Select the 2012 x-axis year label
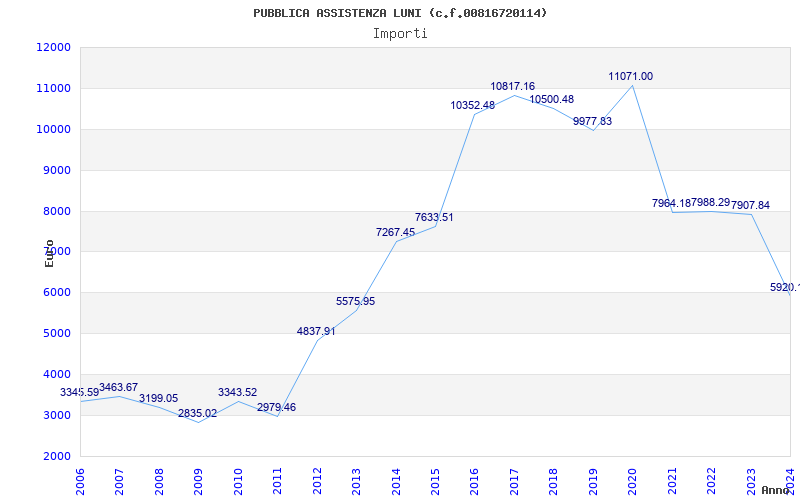 pos(318,480)
